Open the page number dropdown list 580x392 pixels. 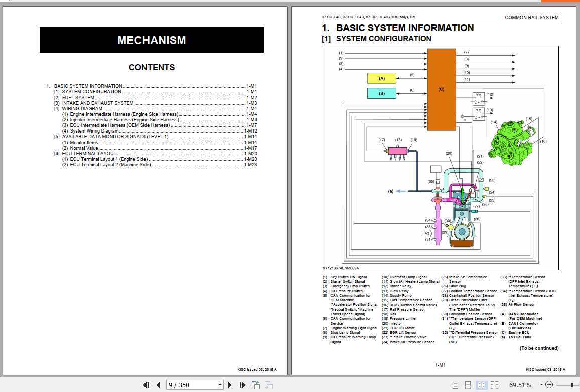221,385
